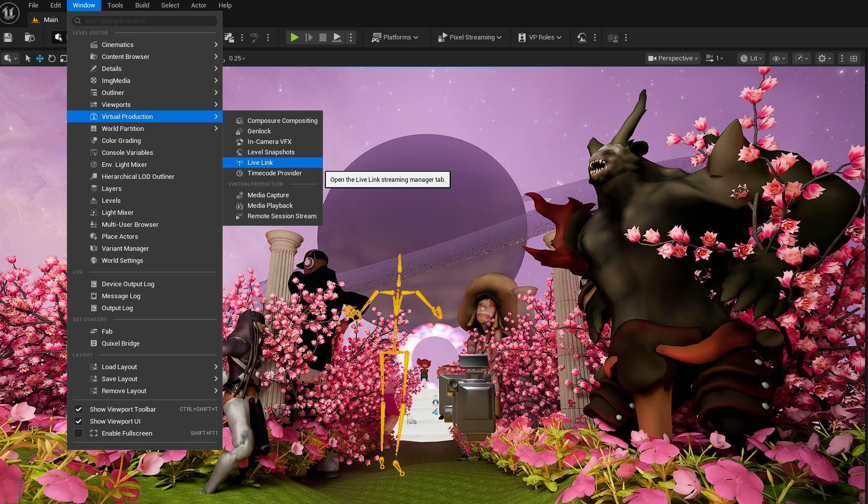Open the Platforms dropdown
The height and width of the screenshot is (504, 868).
[x=395, y=37]
